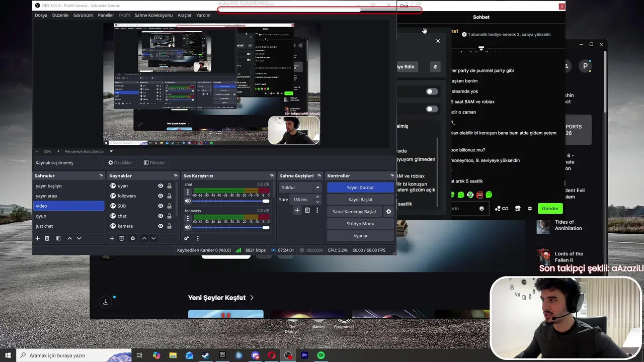Image resolution: width=644 pixels, height=362 pixels.
Task: Open the chat settings gear icon
Action: (x=530, y=208)
